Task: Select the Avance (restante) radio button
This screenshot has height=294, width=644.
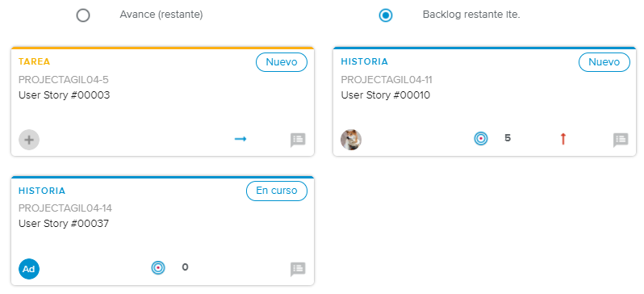Action: pyautogui.click(x=83, y=15)
